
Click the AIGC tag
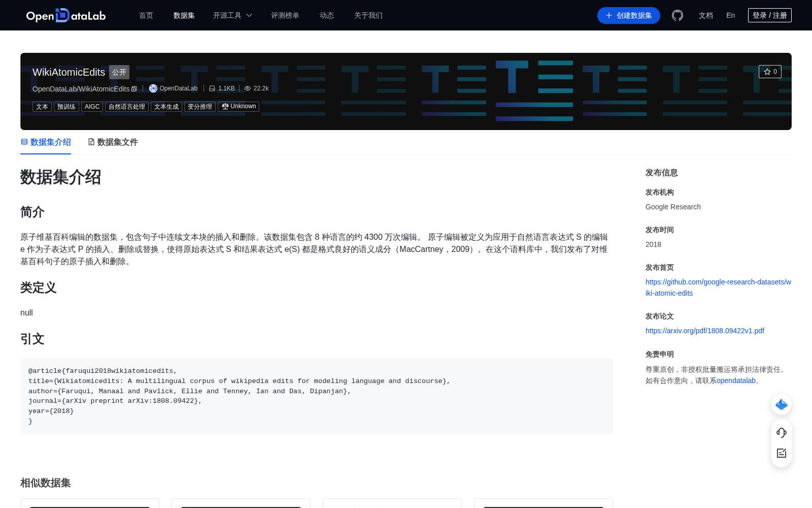(x=92, y=107)
